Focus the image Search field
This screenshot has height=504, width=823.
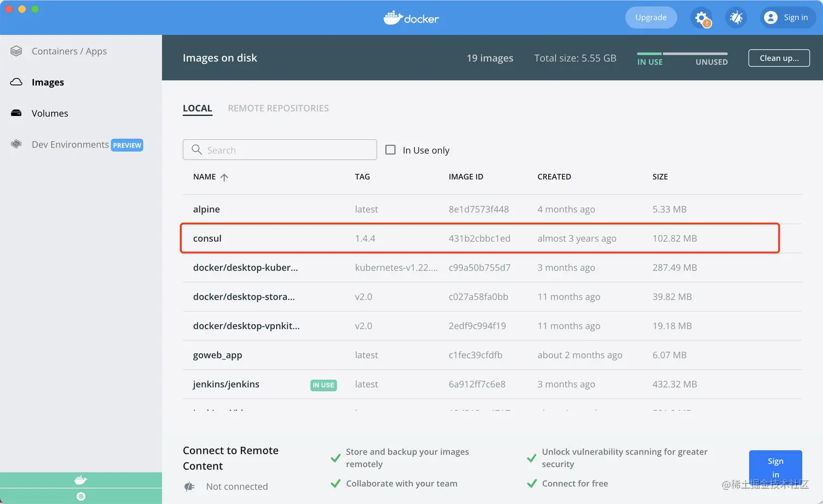click(x=280, y=150)
